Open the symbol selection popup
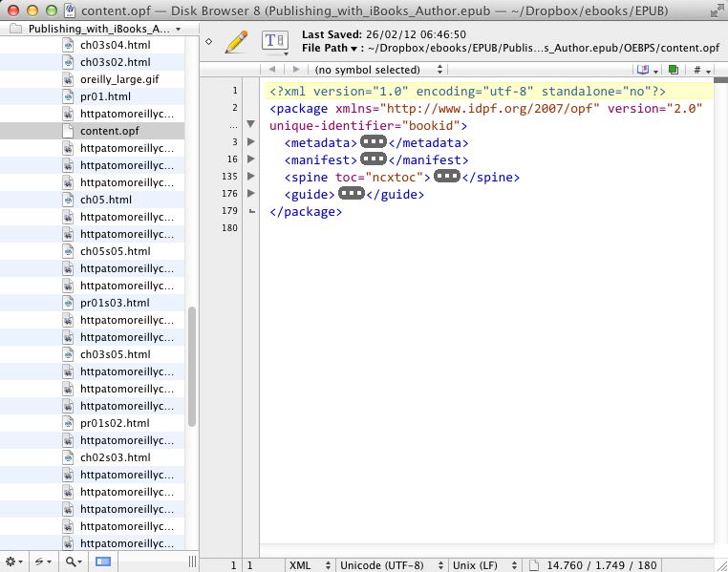The height and width of the screenshot is (572, 728). pyautogui.click(x=378, y=70)
